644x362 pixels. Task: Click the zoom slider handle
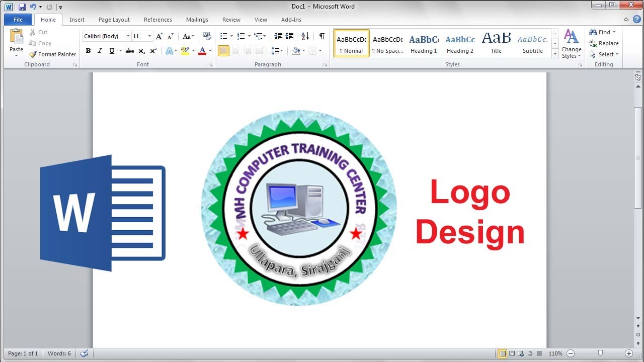[600, 353]
